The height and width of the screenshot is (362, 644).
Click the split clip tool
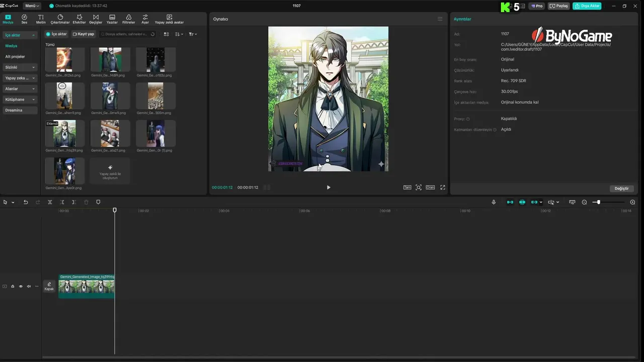[50, 202]
